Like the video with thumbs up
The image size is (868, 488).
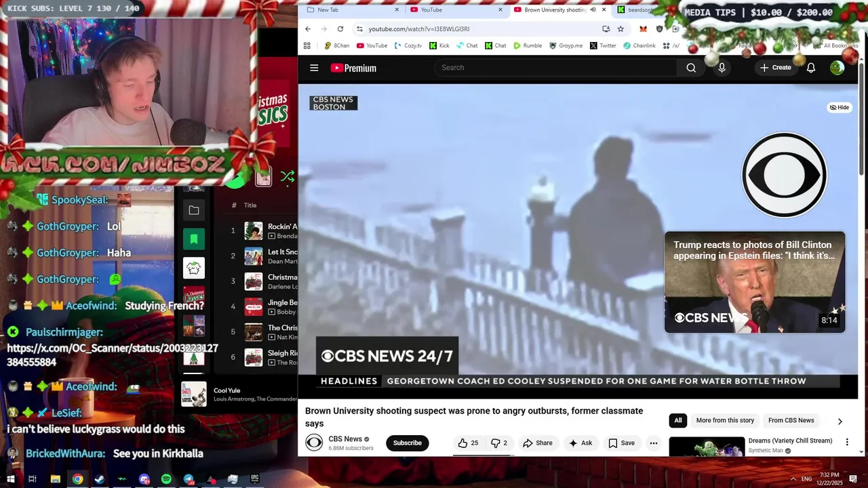[x=468, y=443]
